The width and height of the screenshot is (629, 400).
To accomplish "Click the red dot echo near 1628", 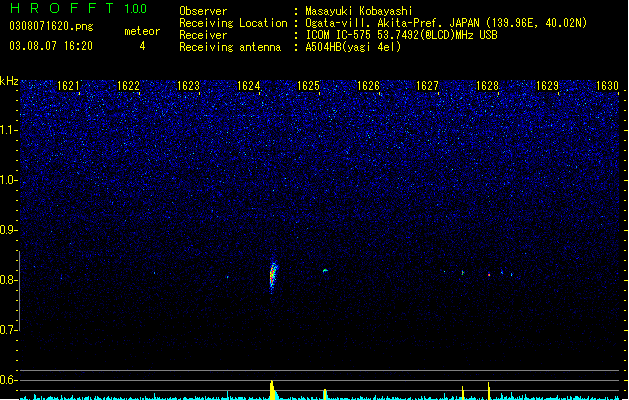I will click(489, 275).
